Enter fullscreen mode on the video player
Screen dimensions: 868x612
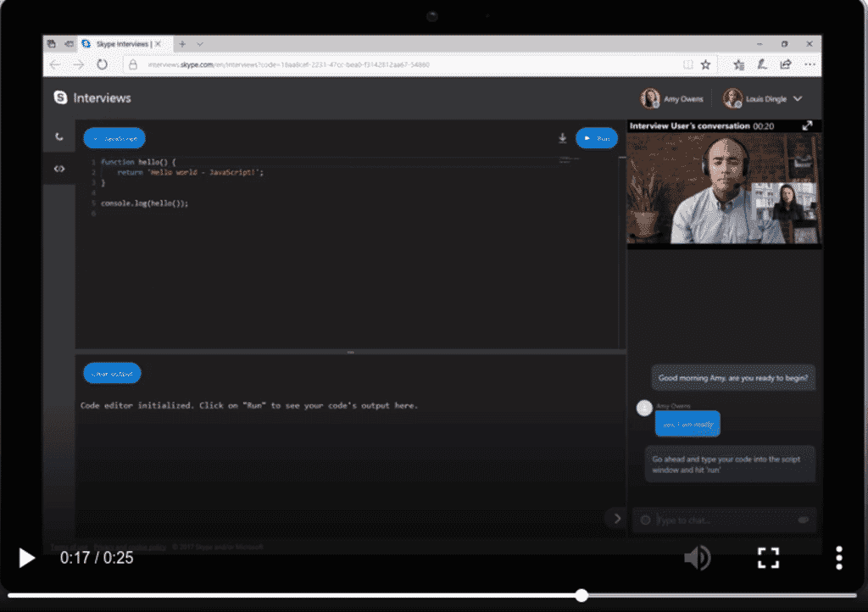pyautogui.click(x=768, y=558)
